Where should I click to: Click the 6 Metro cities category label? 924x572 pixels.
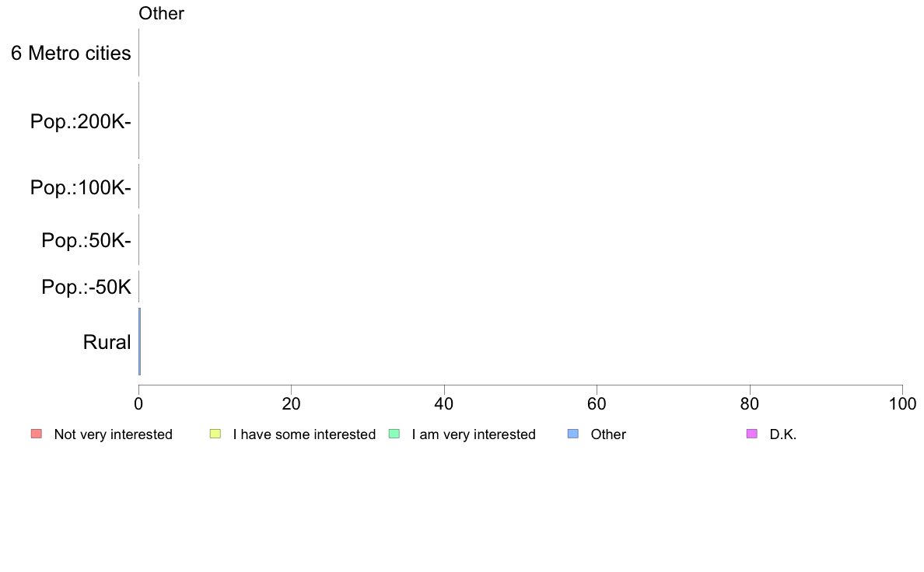[71, 53]
